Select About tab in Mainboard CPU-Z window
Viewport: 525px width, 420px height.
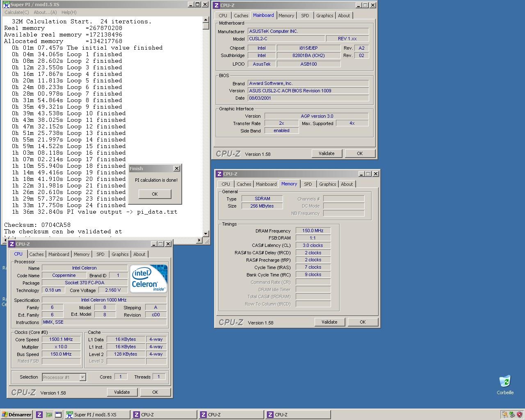tap(344, 16)
